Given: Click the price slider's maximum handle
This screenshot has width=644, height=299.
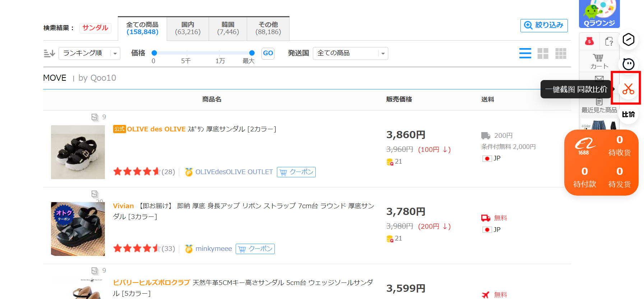Looking at the screenshot, I should 252,53.
